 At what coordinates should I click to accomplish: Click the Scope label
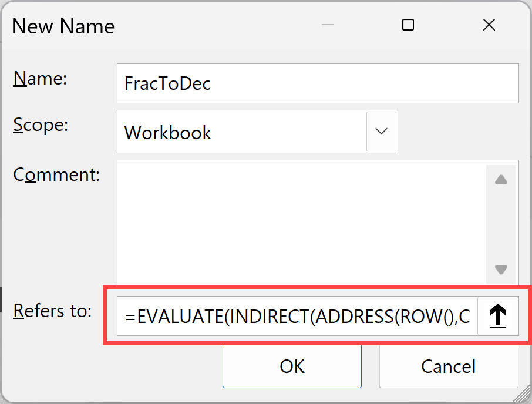coord(41,125)
